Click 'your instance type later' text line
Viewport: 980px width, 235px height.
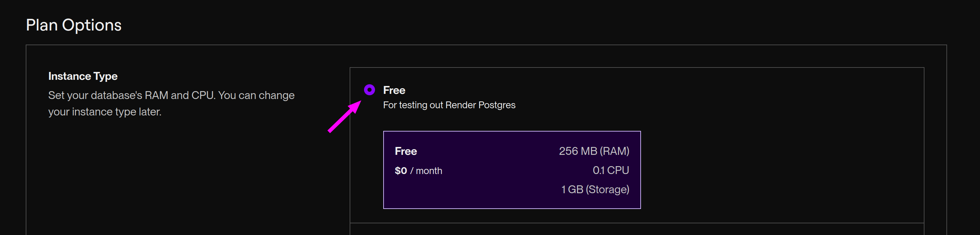(x=105, y=112)
